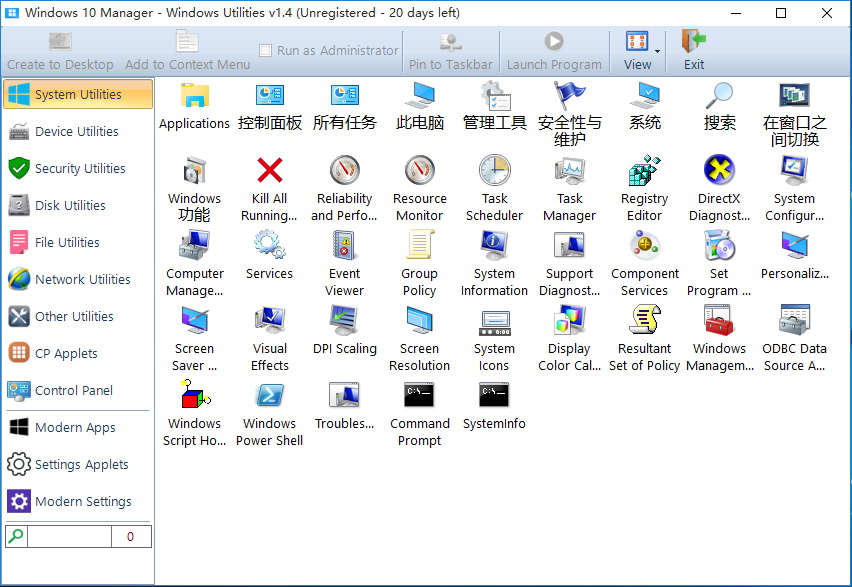Open Screen Resolution icon
The image size is (852, 587).
[x=419, y=320]
